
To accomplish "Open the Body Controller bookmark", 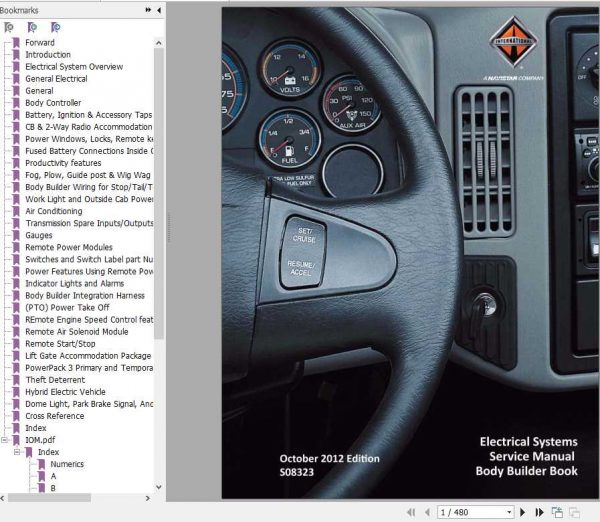I will 53,103.
